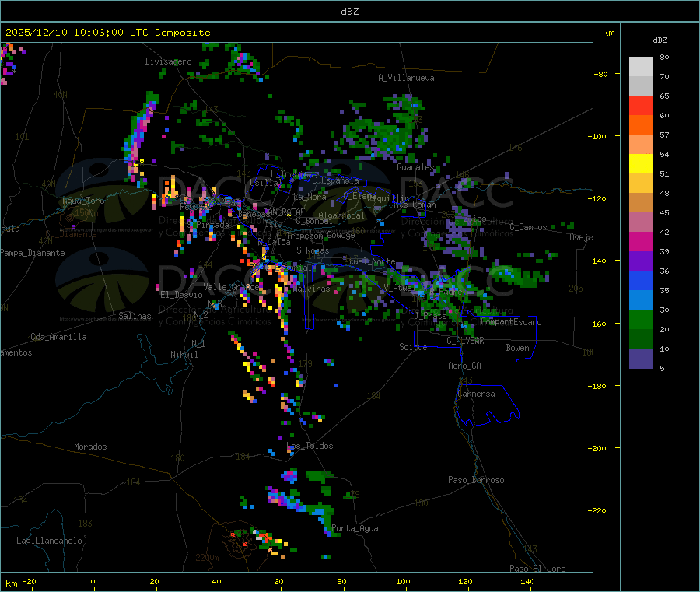The image size is (700, 592).
Task: Click the Morados location label
Action: pyautogui.click(x=90, y=447)
